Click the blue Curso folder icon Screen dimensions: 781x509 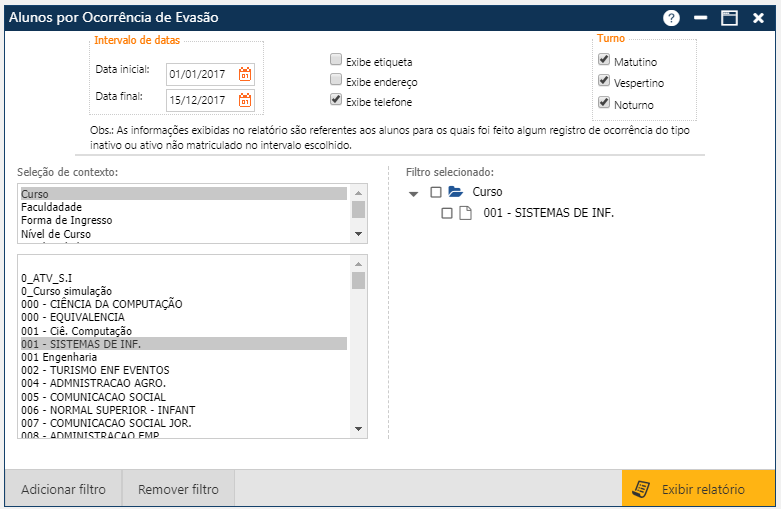(455, 192)
